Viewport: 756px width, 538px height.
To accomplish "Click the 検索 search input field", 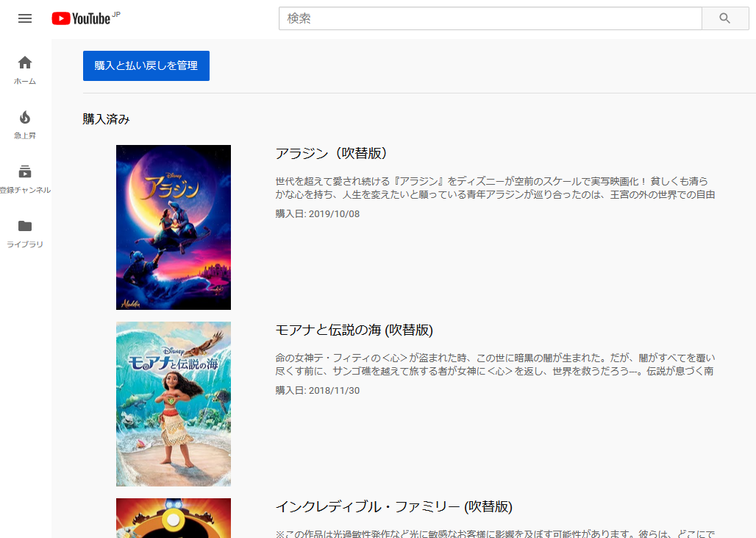I will [x=490, y=18].
